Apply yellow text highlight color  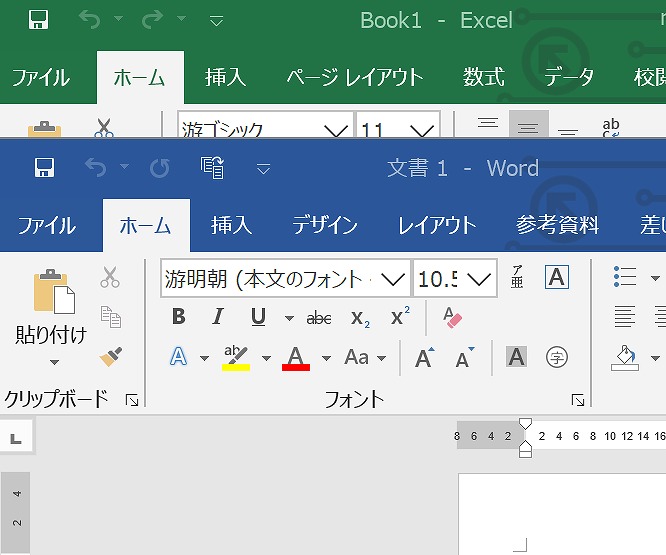pos(236,358)
